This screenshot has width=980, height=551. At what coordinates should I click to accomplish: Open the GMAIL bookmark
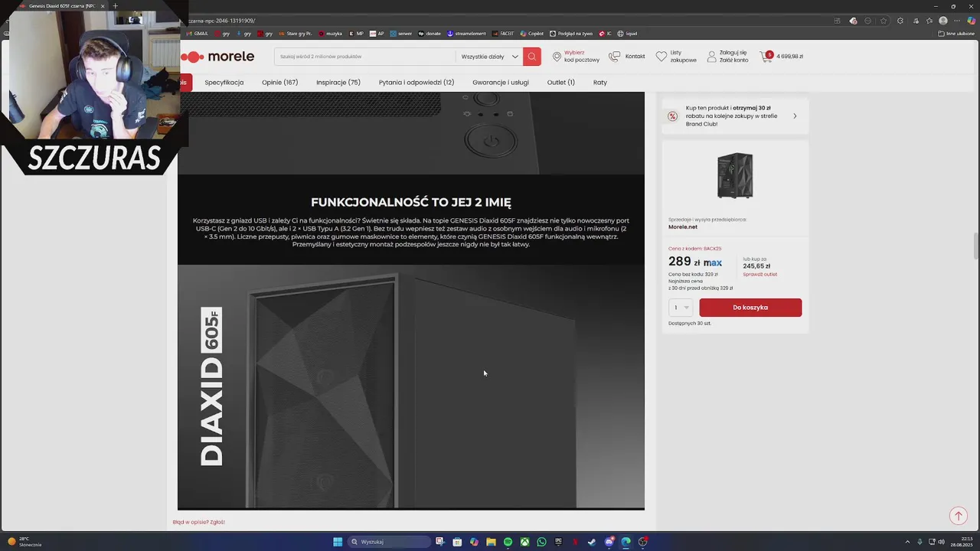(198, 34)
